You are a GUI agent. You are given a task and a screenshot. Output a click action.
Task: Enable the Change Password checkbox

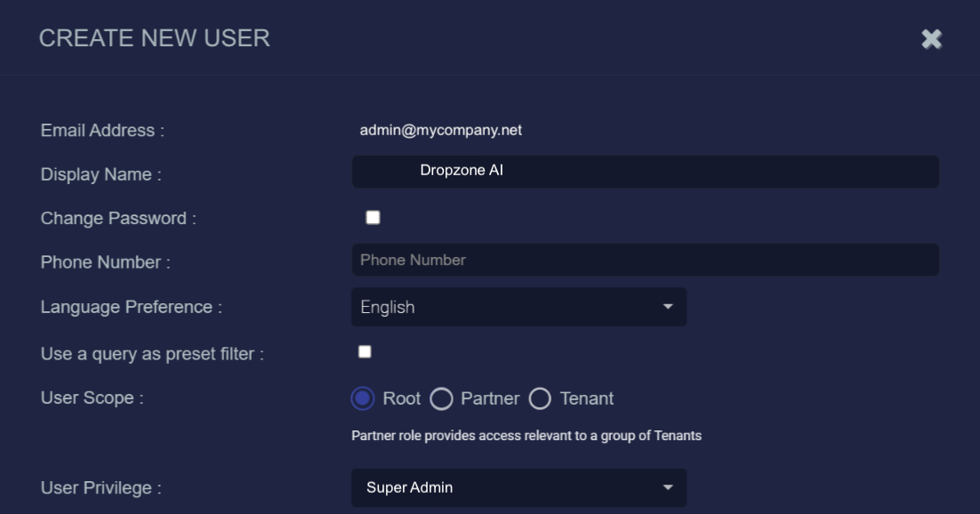point(373,218)
